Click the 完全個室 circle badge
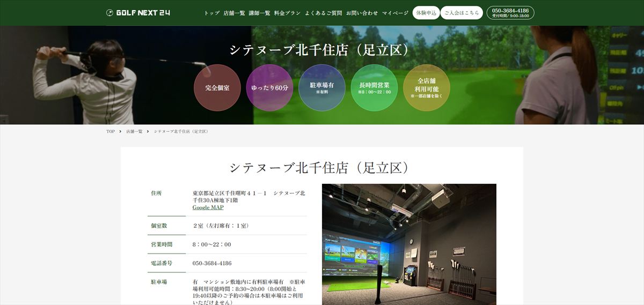This screenshot has height=305, width=644. [217, 87]
